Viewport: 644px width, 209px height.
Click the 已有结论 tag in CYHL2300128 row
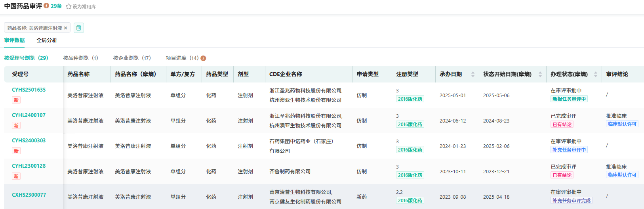click(562, 175)
